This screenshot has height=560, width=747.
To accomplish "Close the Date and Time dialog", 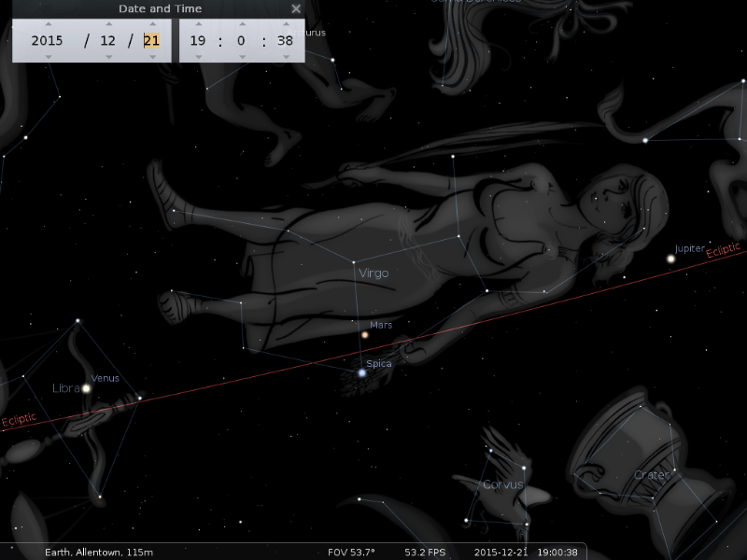I will point(296,9).
